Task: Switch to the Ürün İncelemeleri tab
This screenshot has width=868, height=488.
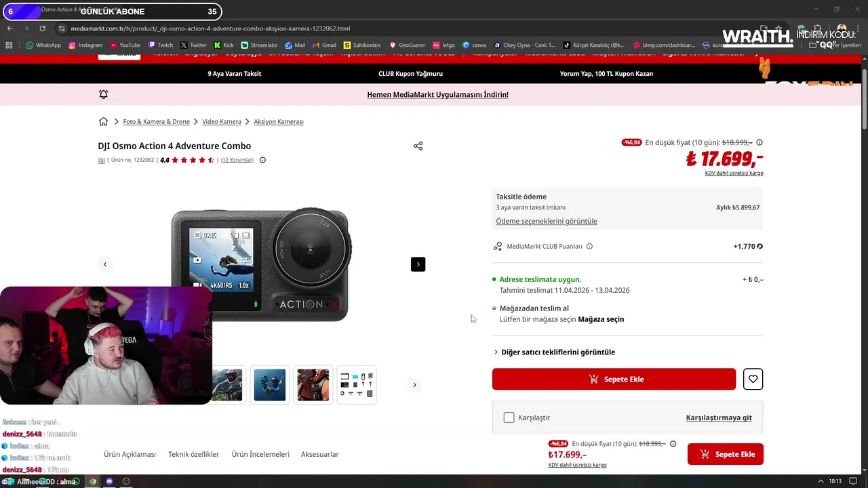Action: (260, 454)
